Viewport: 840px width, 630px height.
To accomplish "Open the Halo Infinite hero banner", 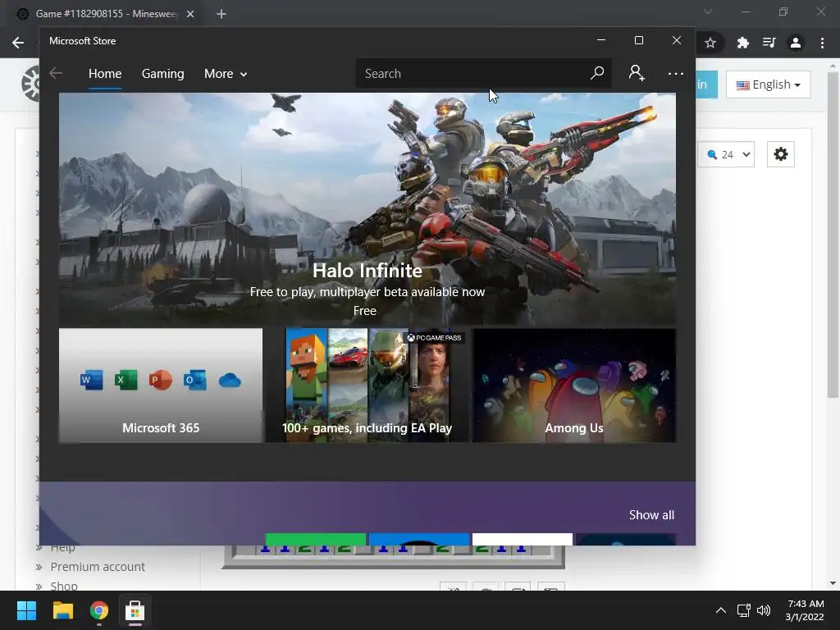I will [x=367, y=209].
